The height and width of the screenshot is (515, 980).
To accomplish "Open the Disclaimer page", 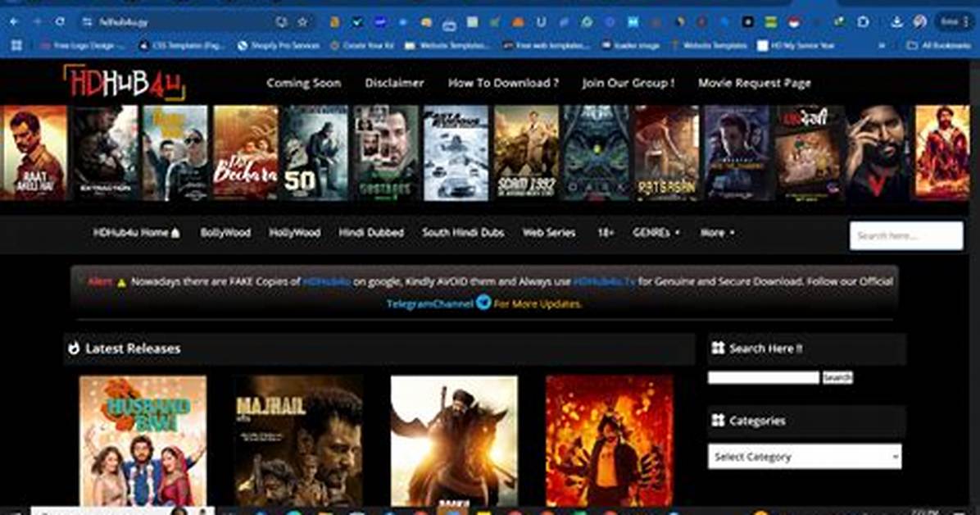I will [x=394, y=83].
